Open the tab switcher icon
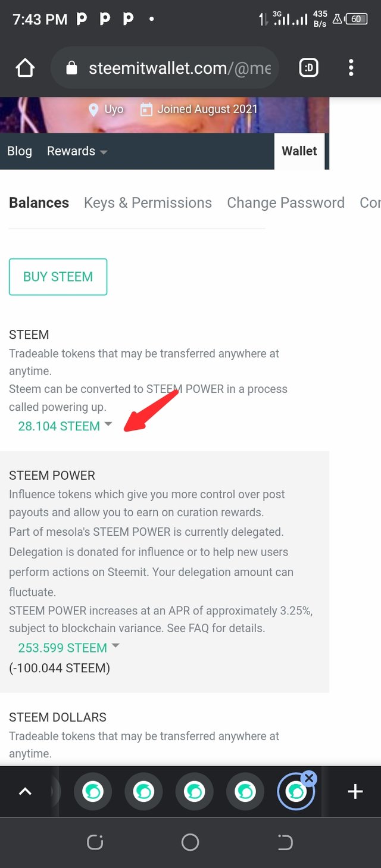This screenshot has height=868, width=381. point(308,68)
